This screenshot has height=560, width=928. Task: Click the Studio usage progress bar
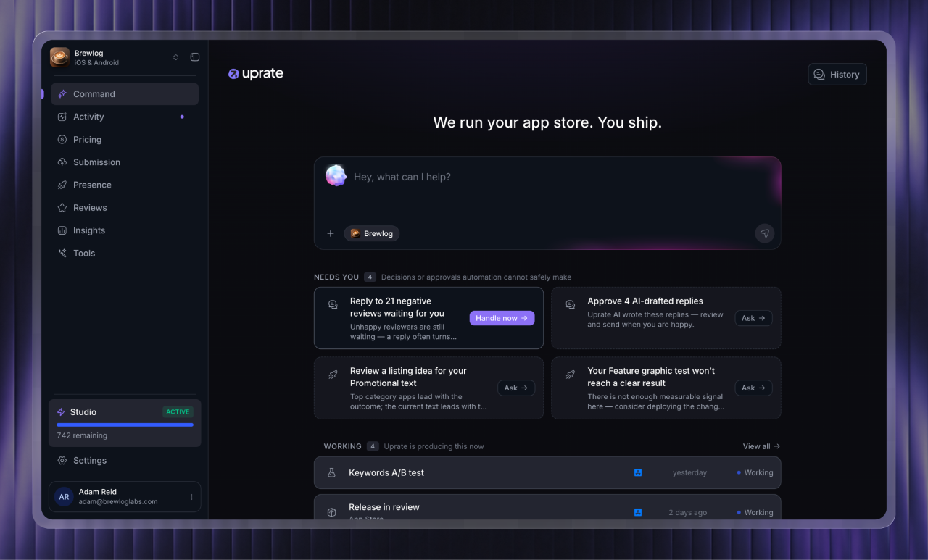[x=125, y=425]
